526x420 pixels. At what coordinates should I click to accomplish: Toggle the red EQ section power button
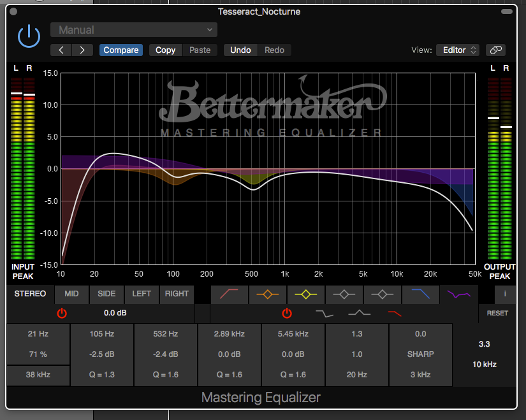click(x=287, y=313)
